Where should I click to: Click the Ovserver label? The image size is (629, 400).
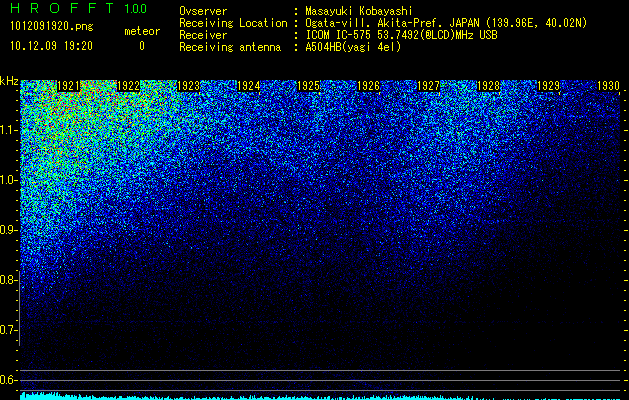(x=203, y=11)
